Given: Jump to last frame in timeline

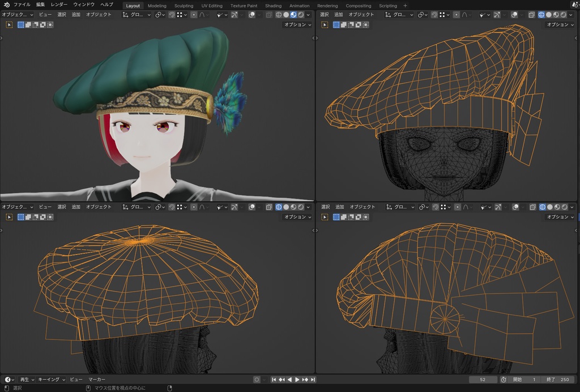Looking at the screenshot, I should pyautogui.click(x=313, y=380).
